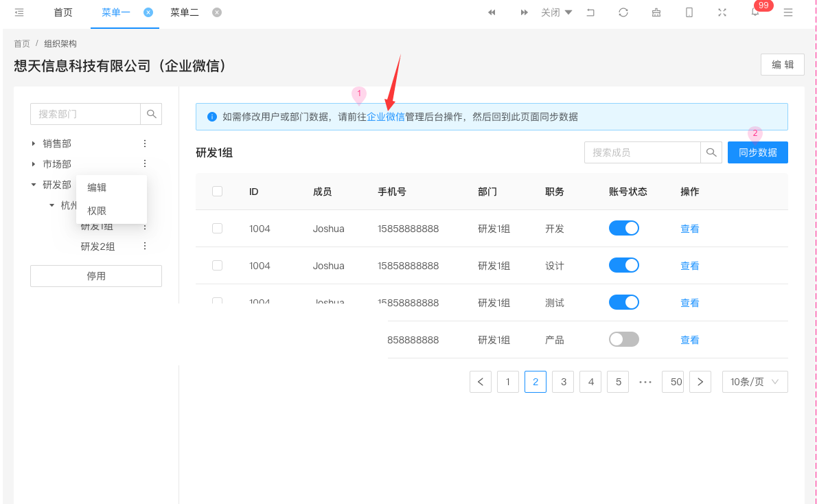Image resolution: width=817 pixels, height=504 pixels.
Task: Click the rewind tabs-left double arrow icon
Action: tap(492, 12)
